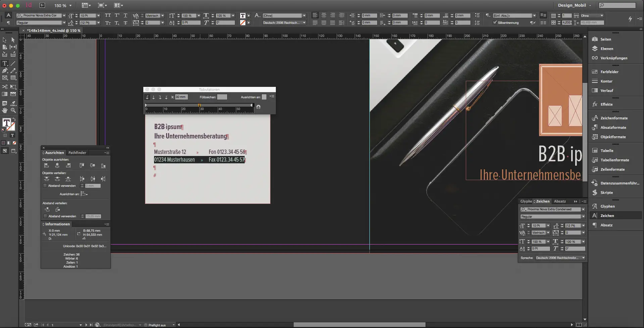Click the magnet icon in Tabulatoren panel
The width and height of the screenshot is (644, 328).
tap(258, 107)
